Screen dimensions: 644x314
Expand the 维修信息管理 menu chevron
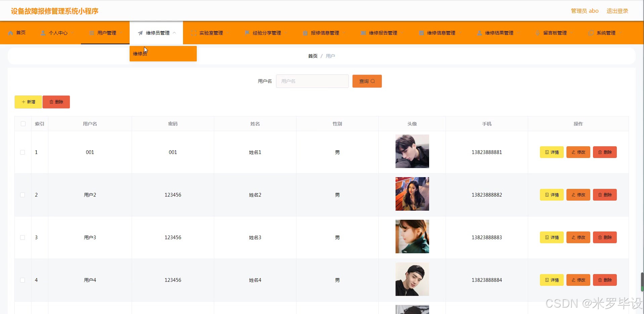pyautogui.click(x=460, y=33)
